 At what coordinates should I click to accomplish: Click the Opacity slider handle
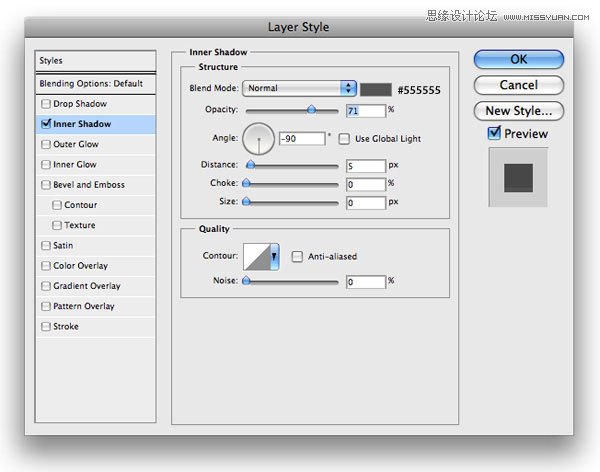[311, 110]
